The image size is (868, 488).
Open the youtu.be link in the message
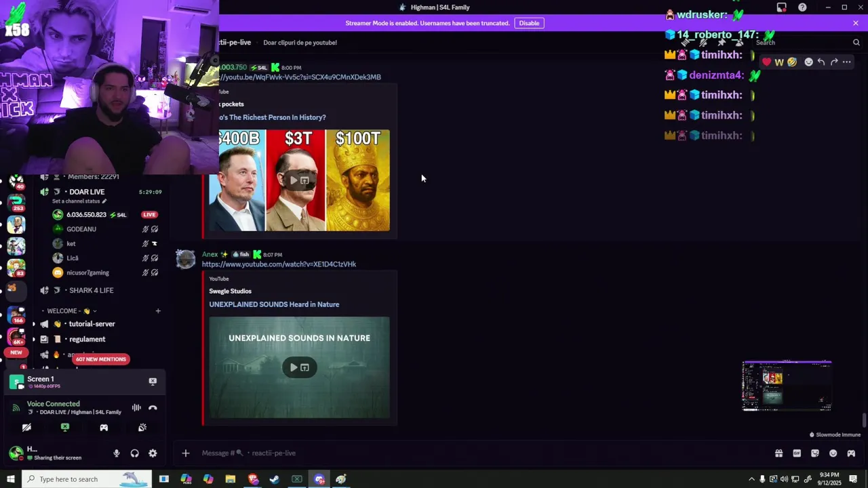tap(300, 77)
